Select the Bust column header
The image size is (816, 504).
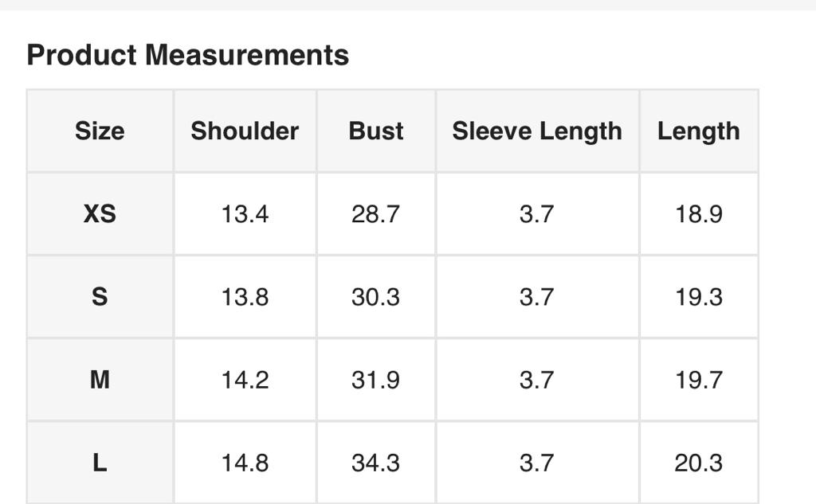pyautogui.click(x=376, y=131)
